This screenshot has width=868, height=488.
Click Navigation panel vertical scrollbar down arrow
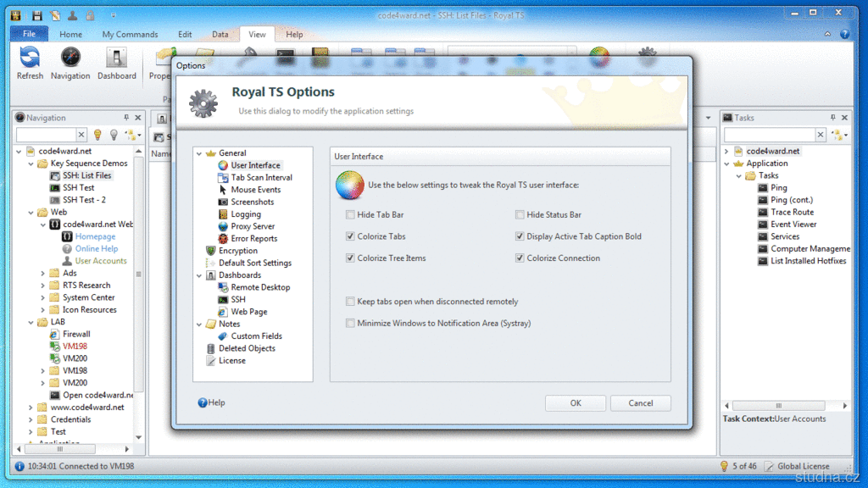(x=138, y=437)
